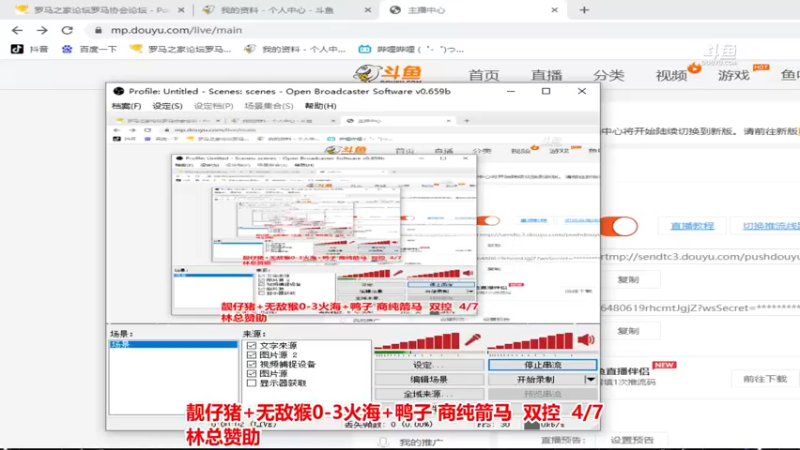
Task: Click the rtmp://sendtc3.douyu.com address text
Action: click(x=701, y=257)
